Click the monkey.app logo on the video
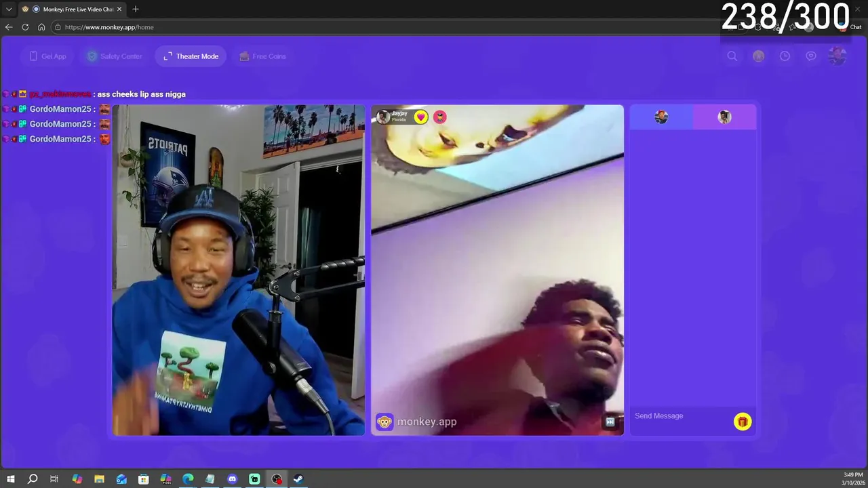 pos(416,422)
